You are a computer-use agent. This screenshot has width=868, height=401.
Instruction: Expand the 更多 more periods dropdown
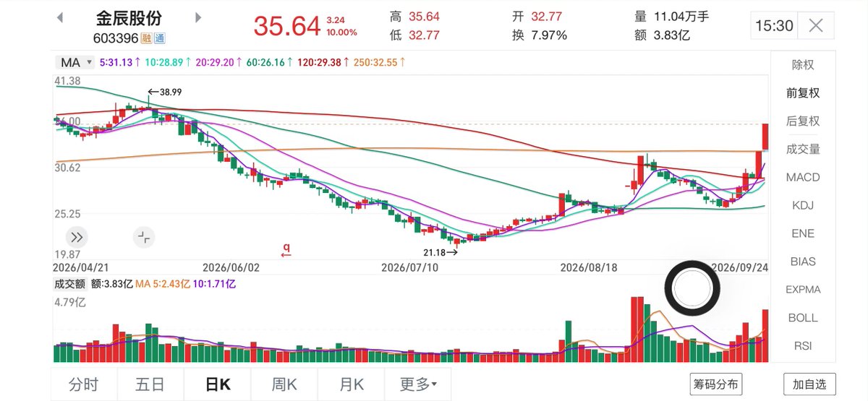(417, 384)
